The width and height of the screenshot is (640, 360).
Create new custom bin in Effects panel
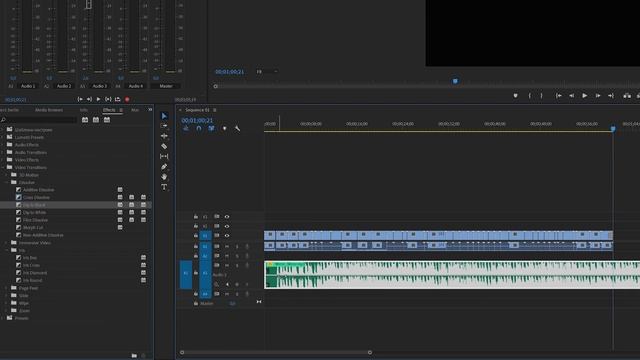(134, 356)
